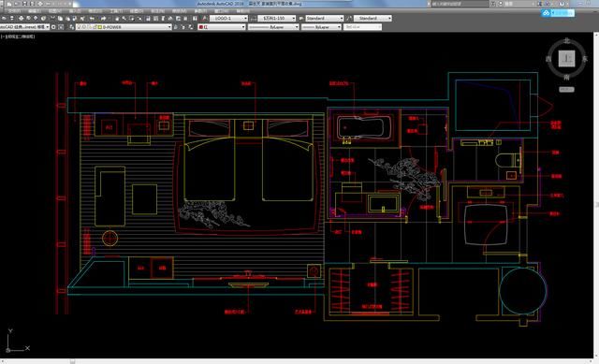
Task: Toggle the 0-POWER layer lightbulb on/off
Action: coord(79,27)
